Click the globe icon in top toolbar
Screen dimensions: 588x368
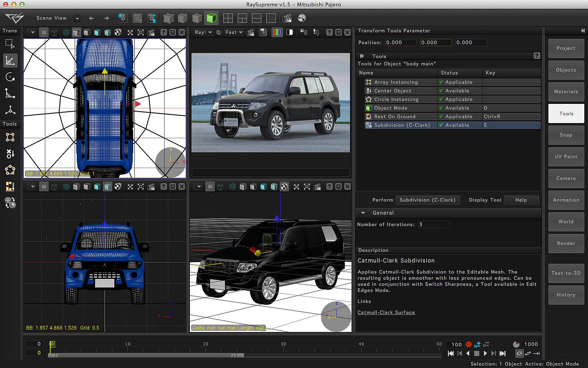302,18
